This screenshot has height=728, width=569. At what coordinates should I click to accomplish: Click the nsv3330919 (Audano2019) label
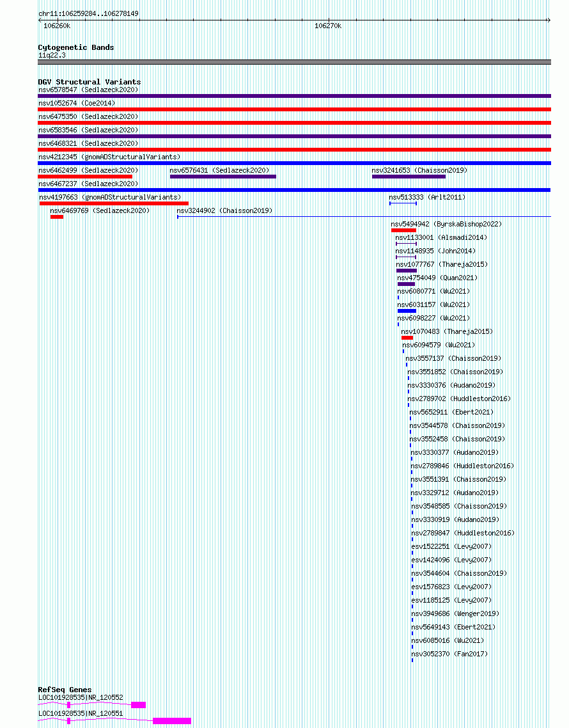point(456,521)
